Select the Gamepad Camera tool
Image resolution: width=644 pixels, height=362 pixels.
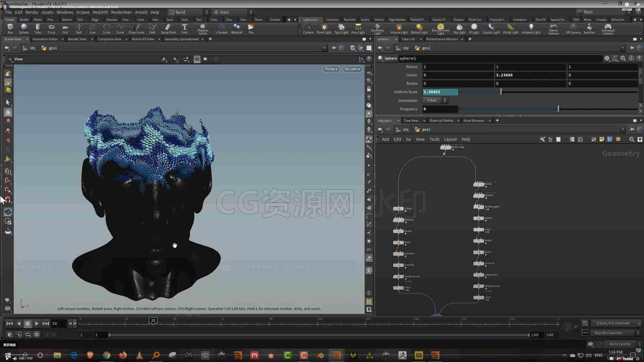608,29
